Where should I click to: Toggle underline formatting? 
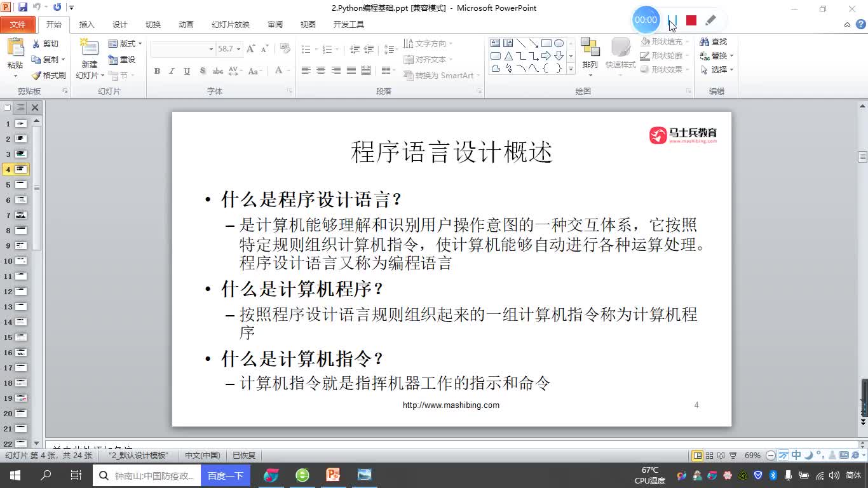tap(187, 71)
